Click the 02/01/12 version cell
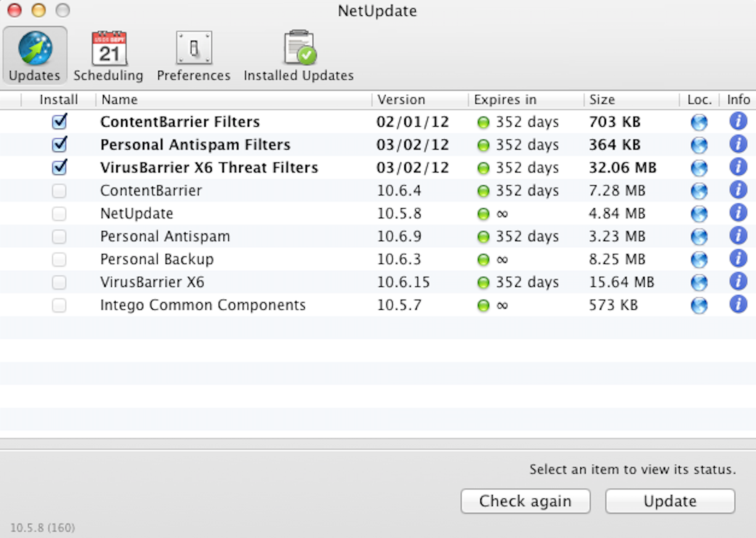This screenshot has width=756, height=538. 413,122
